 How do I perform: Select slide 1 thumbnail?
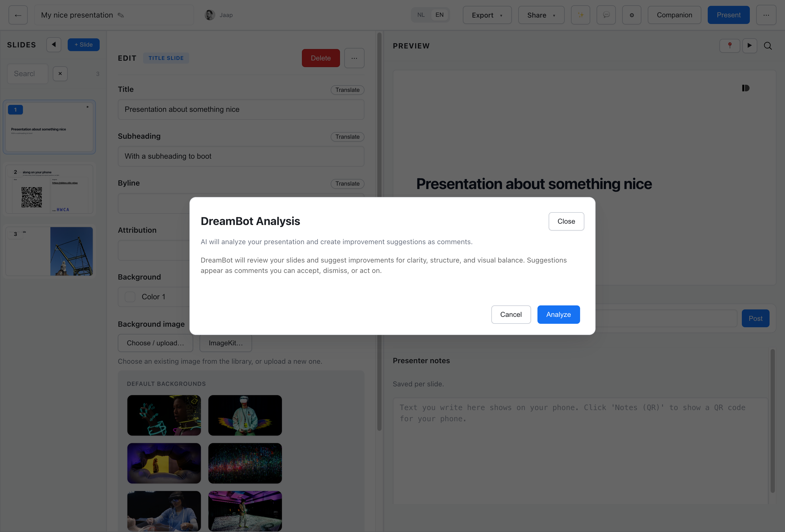point(49,127)
